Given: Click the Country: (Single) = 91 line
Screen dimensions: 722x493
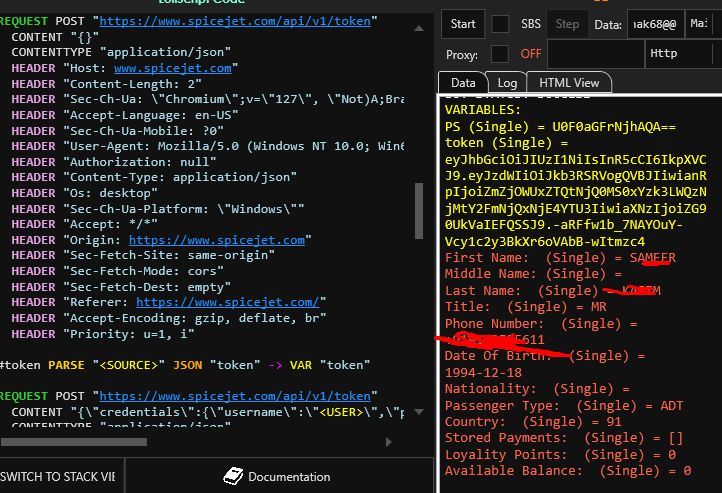Looking at the screenshot, I should click(x=533, y=422).
